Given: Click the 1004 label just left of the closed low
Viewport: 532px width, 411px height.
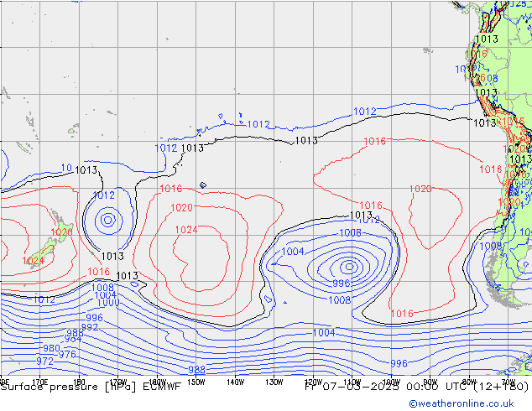Looking at the screenshot, I should pyautogui.click(x=293, y=252).
